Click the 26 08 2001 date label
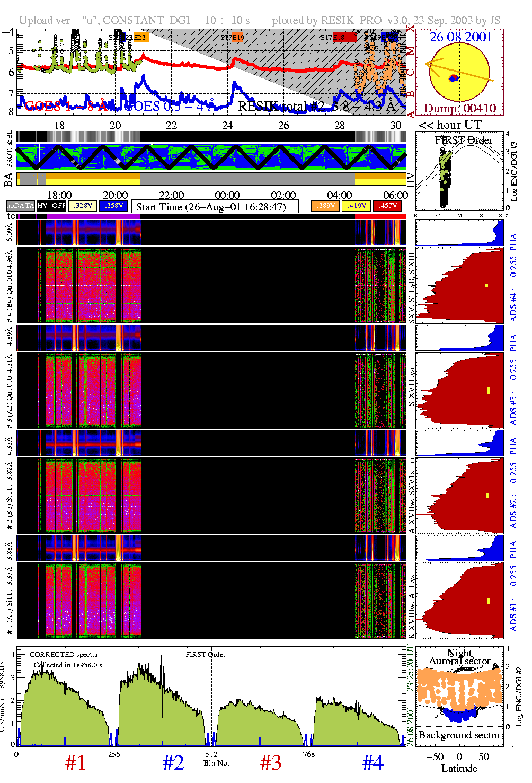Viewport: 532px width, 783px height. (x=460, y=37)
